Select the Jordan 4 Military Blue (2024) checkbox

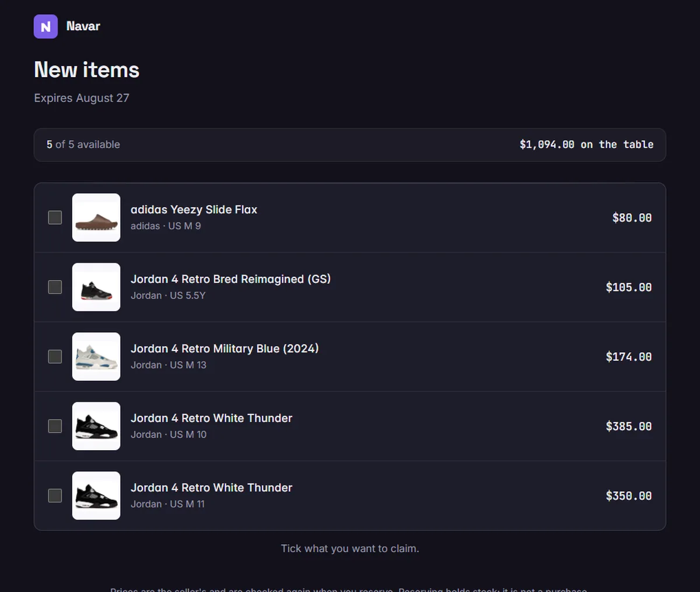tap(55, 356)
